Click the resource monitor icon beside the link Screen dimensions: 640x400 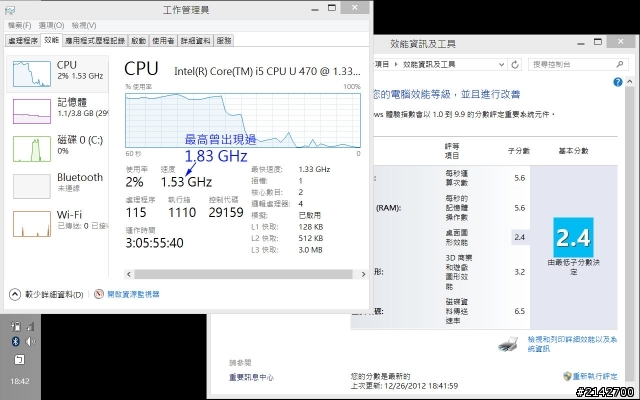pyautogui.click(x=99, y=294)
